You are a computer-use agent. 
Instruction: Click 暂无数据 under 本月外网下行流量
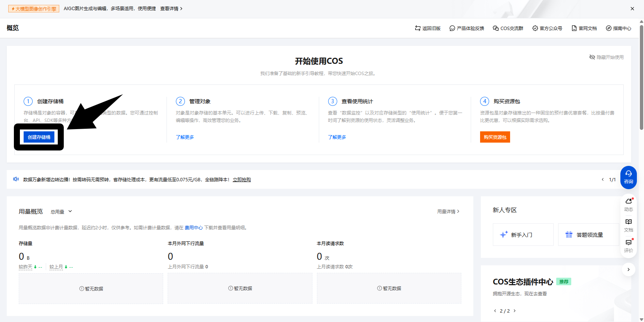(x=240, y=288)
